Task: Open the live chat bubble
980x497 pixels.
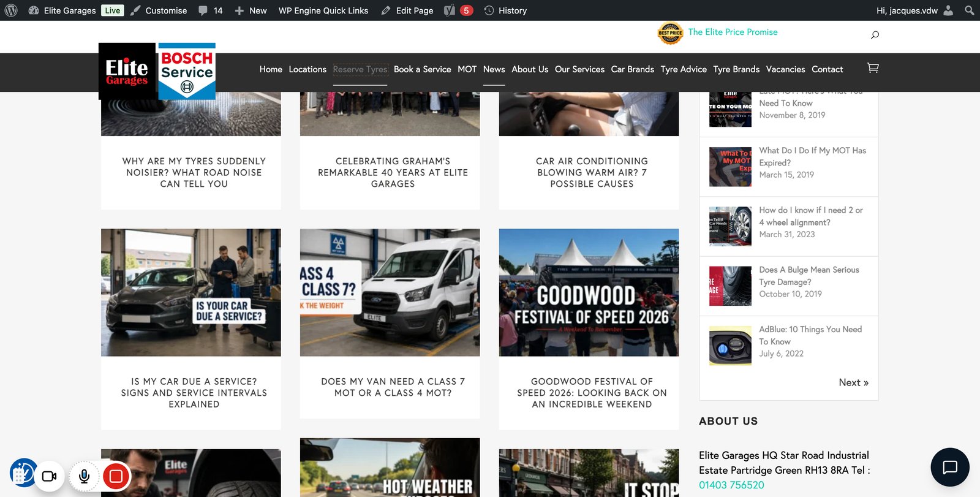Action: click(950, 468)
